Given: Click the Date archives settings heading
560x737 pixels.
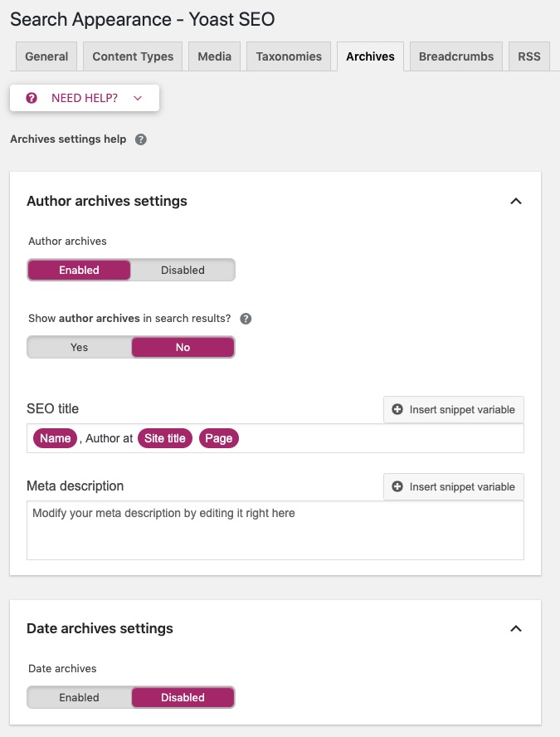Looking at the screenshot, I should (x=100, y=629).
